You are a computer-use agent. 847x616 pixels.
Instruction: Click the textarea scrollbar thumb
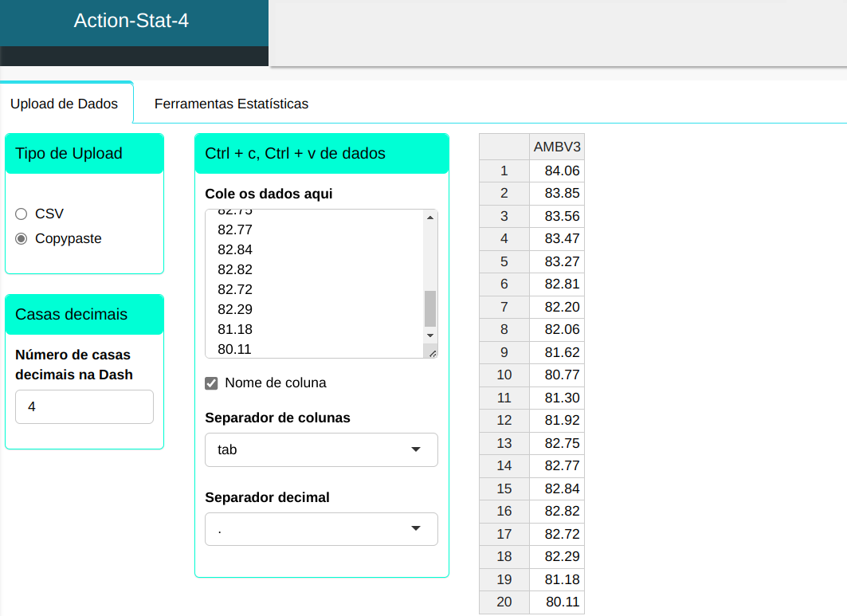[430, 308]
